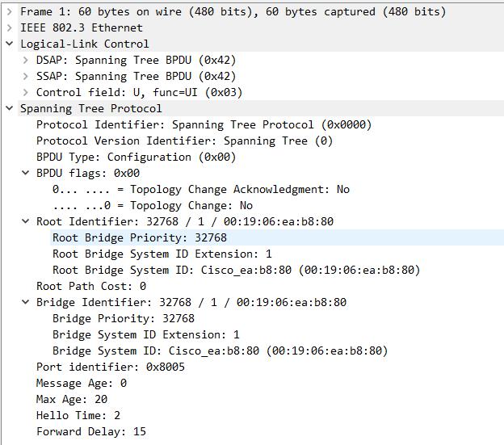This screenshot has width=504, height=445.
Task: Select the Forward Delay row
Action: 90,431
